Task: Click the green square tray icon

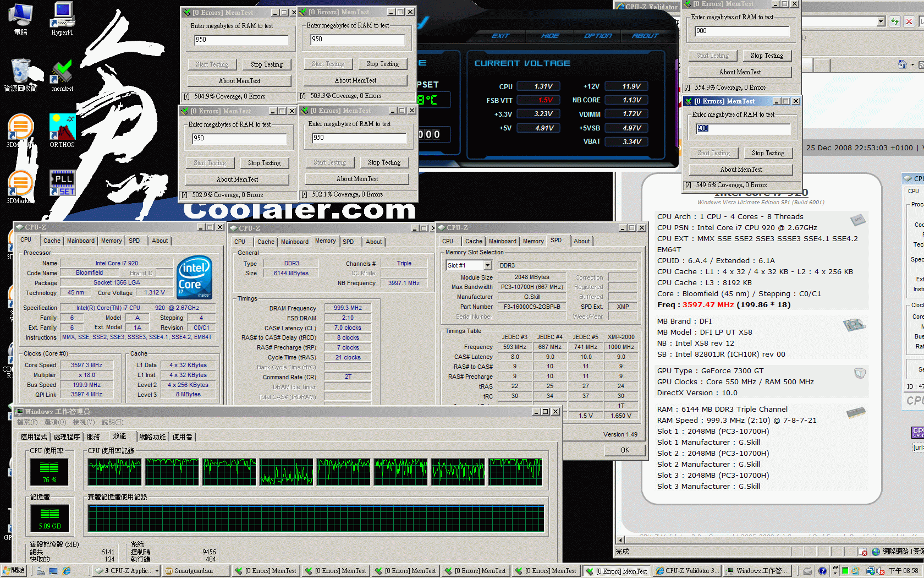Action: tap(845, 571)
